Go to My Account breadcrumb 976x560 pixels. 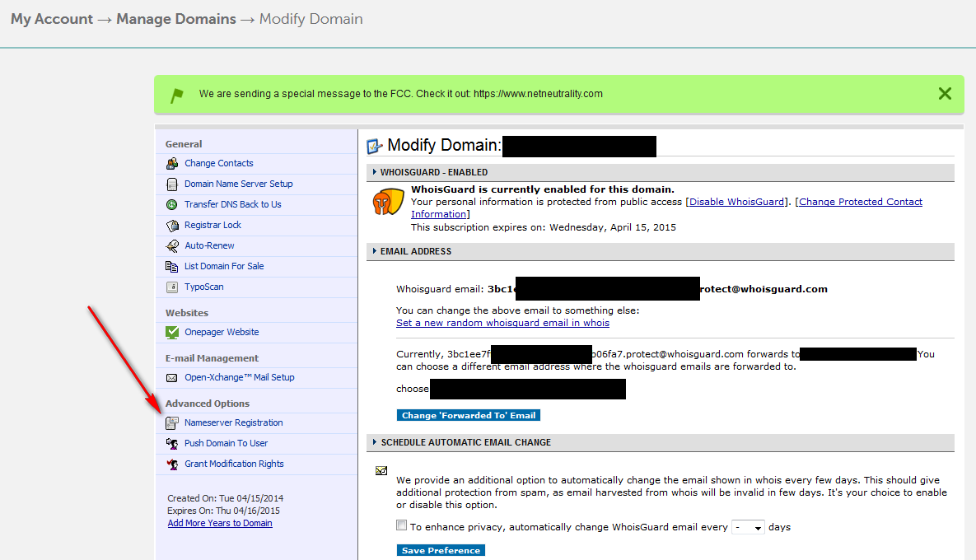(x=52, y=19)
